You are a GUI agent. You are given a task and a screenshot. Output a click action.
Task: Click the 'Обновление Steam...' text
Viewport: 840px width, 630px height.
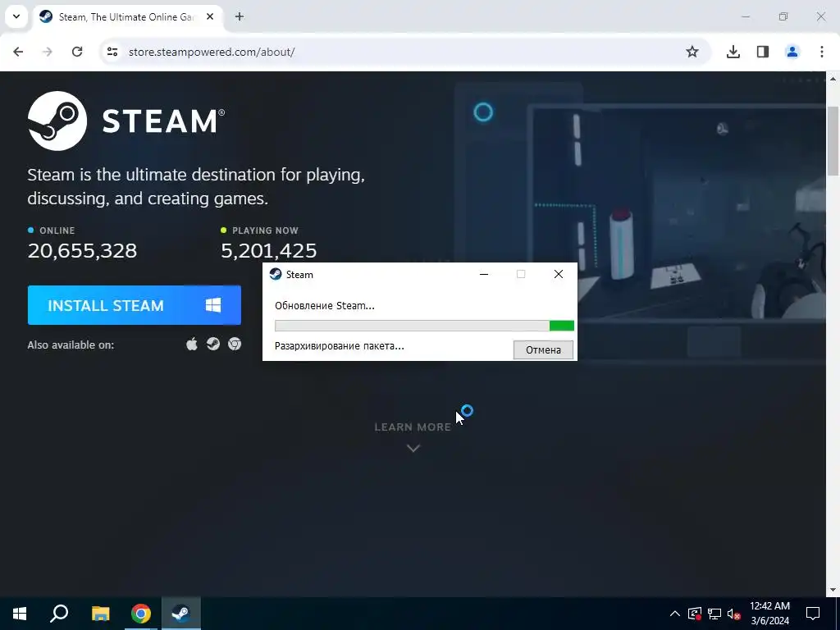tap(325, 306)
